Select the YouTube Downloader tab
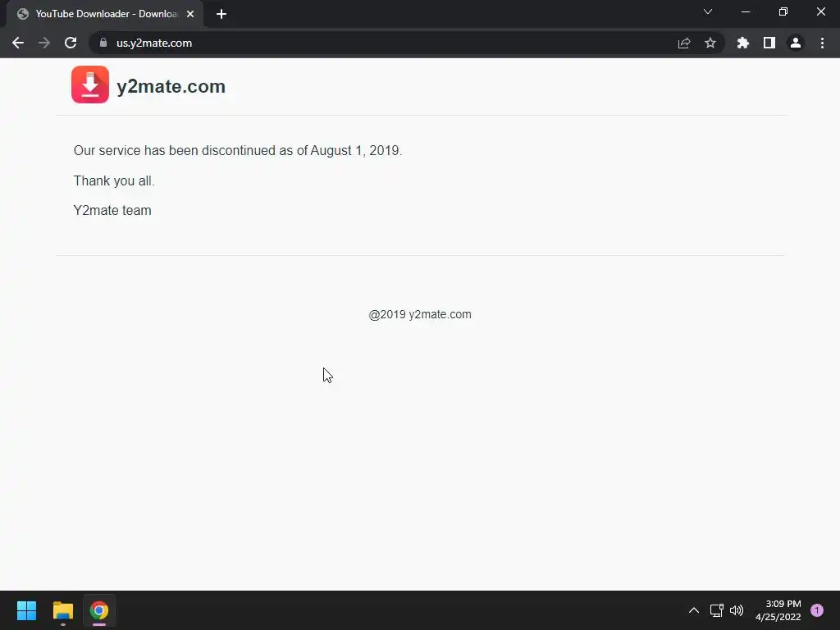Image resolution: width=840 pixels, height=630 pixels. tap(105, 14)
